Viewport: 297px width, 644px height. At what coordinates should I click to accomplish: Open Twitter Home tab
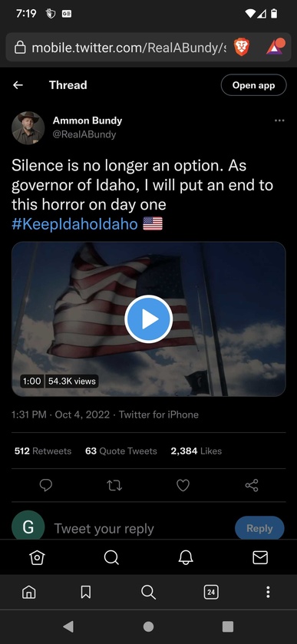(37, 557)
